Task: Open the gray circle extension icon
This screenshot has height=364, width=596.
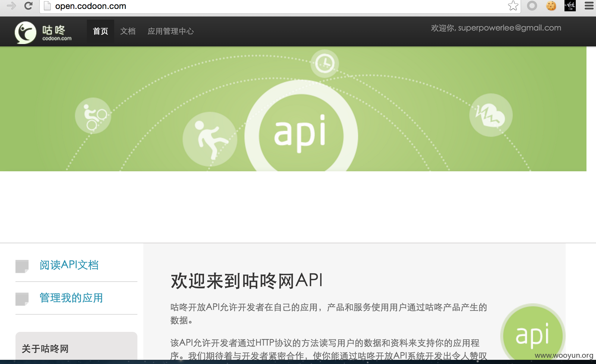Action: tap(532, 6)
